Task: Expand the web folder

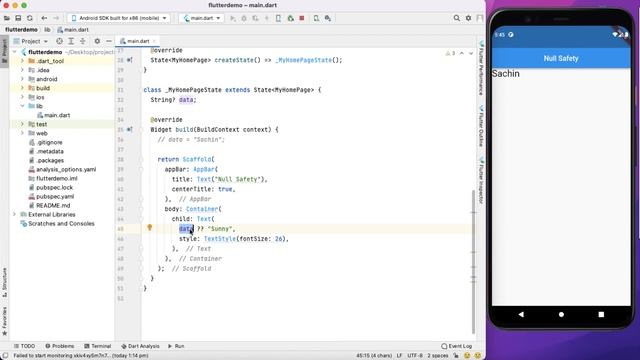Action: coord(22,133)
